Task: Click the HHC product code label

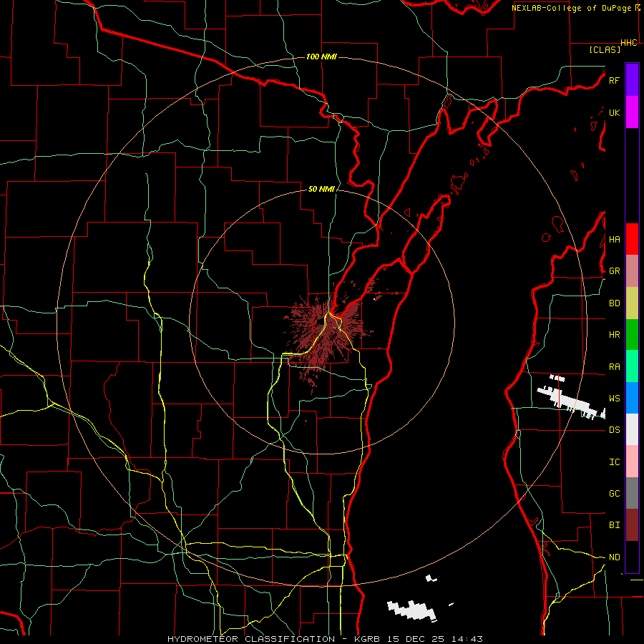Action: [629, 43]
